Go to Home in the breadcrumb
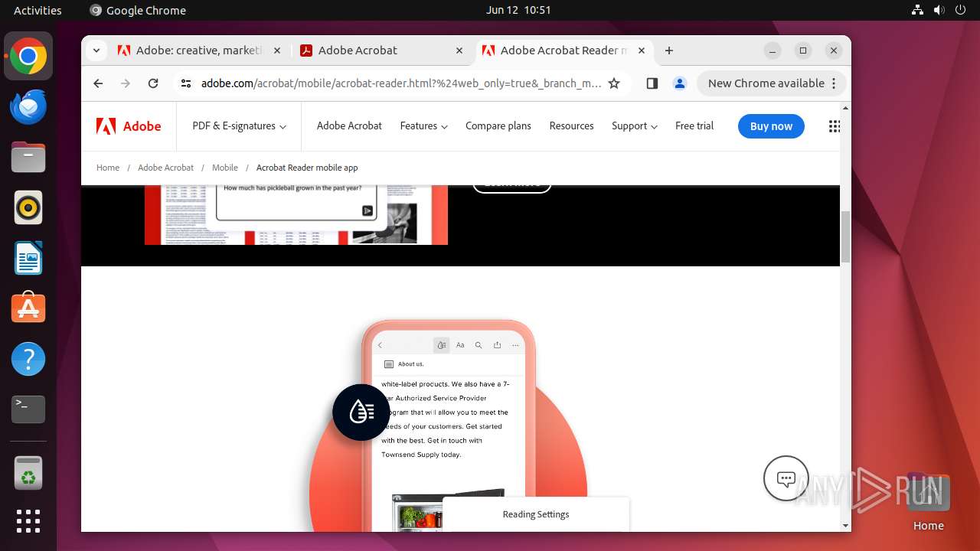 pos(108,168)
